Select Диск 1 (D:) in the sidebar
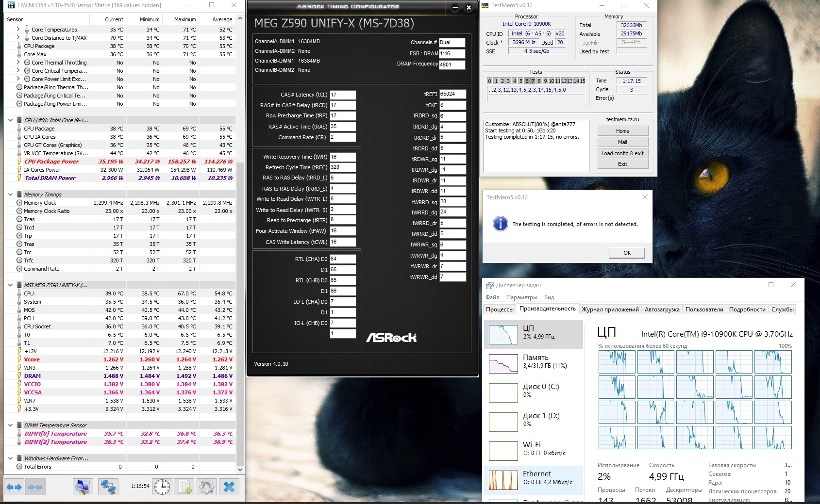This screenshot has width=820, height=504. click(x=534, y=422)
